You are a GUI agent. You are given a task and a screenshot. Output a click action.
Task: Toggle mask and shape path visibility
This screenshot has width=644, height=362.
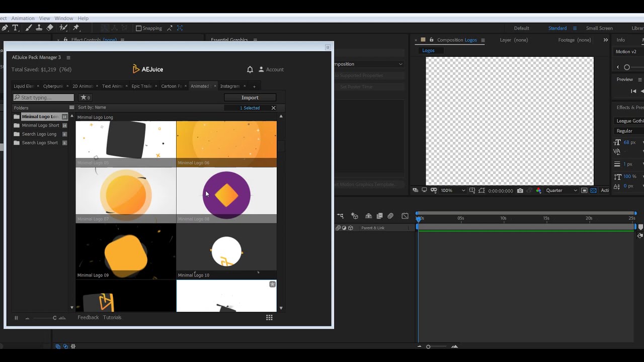pos(433,191)
